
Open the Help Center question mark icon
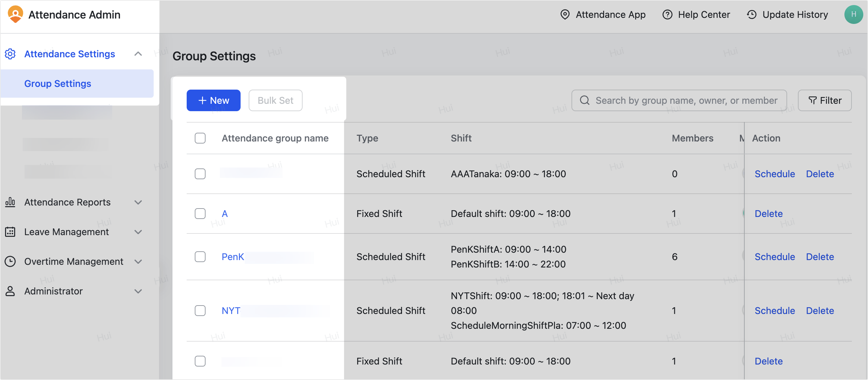pos(667,14)
